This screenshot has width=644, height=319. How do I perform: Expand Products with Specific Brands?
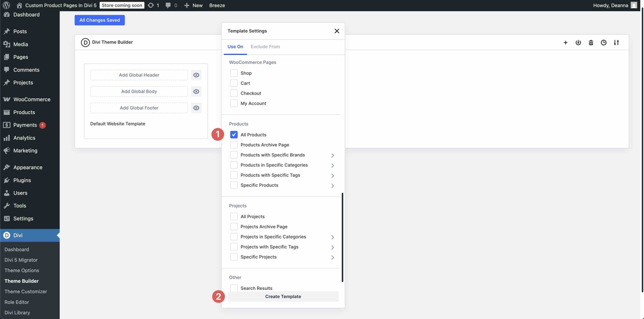(333, 155)
